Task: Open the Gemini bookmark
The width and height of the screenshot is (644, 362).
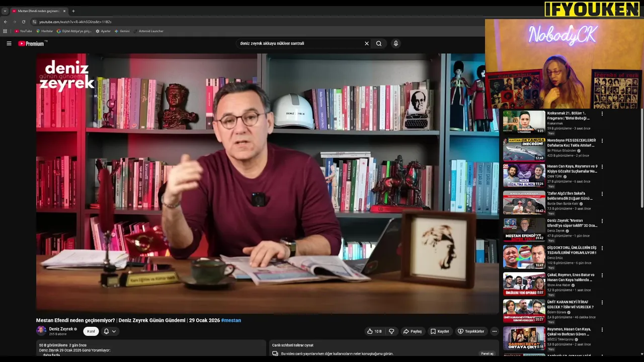Action: (122, 31)
